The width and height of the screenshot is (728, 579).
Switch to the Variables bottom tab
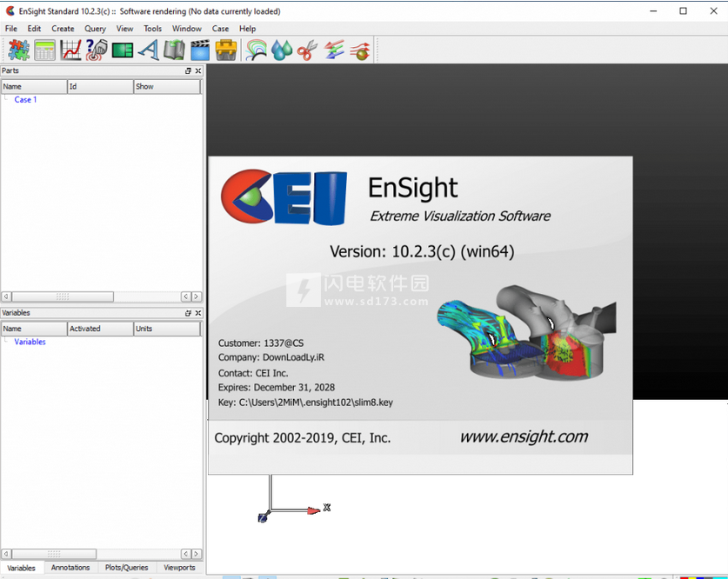(x=22, y=568)
